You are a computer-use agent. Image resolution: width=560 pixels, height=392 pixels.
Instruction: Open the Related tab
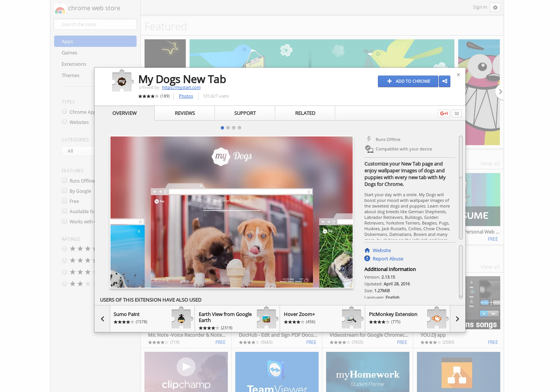point(305,113)
